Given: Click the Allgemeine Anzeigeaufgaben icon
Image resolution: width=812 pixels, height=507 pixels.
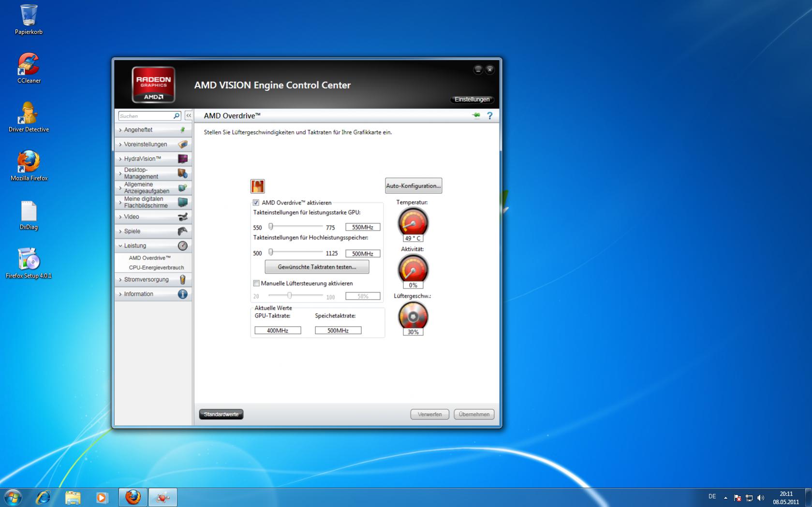Looking at the screenshot, I should click(x=182, y=188).
